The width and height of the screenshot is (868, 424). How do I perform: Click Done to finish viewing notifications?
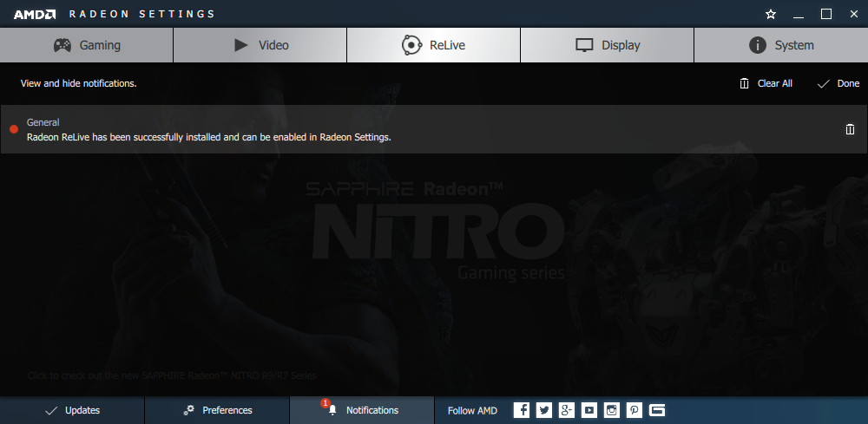838,83
